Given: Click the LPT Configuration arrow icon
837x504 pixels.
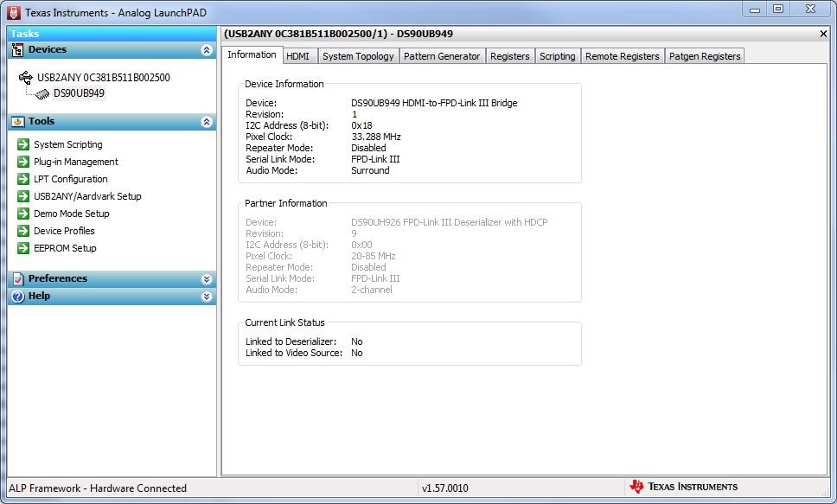Looking at the screenshot, I should [23, 179].
